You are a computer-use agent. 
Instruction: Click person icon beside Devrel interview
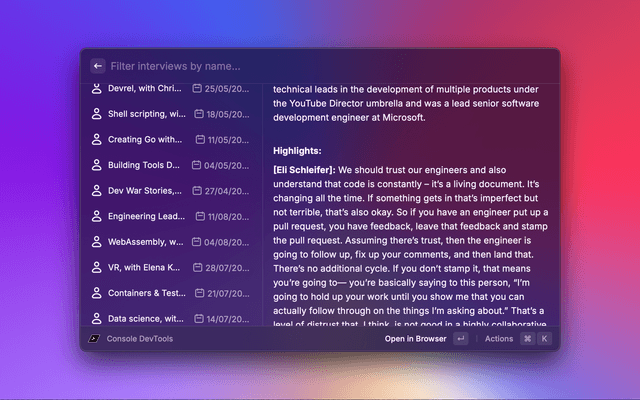pyautogui.click(x=97, y=89)
